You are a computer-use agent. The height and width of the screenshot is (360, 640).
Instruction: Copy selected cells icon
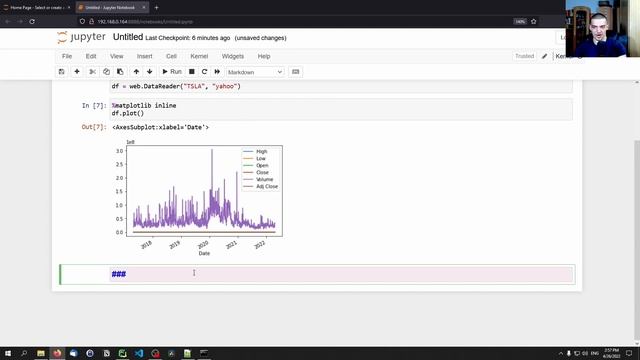coord(106,72)
